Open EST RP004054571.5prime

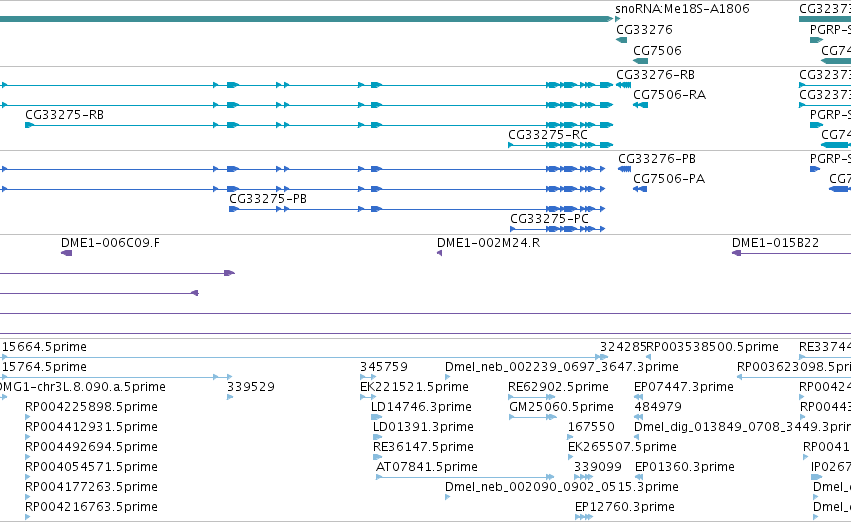(x=91, y=467)
